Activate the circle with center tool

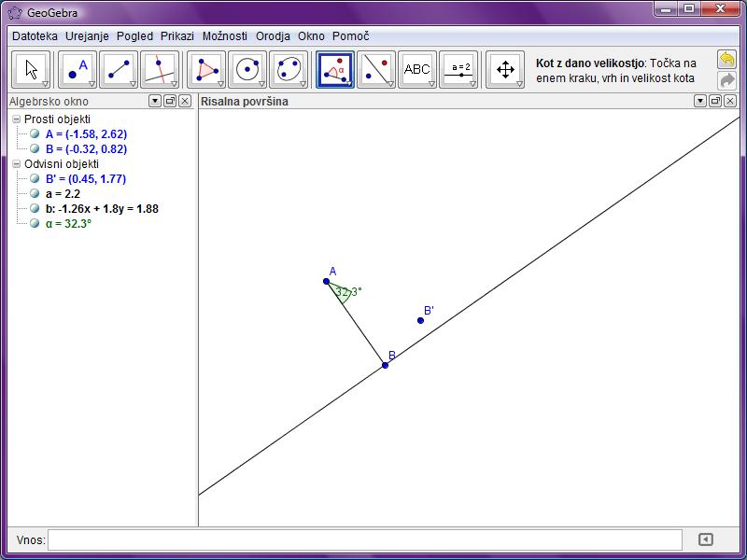point(247,70)
